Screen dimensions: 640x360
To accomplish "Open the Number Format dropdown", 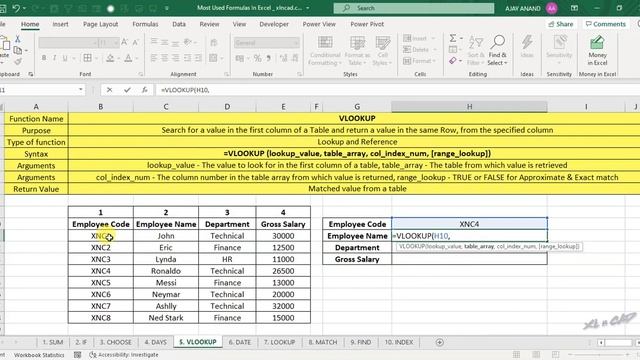I will pos(296,42).
